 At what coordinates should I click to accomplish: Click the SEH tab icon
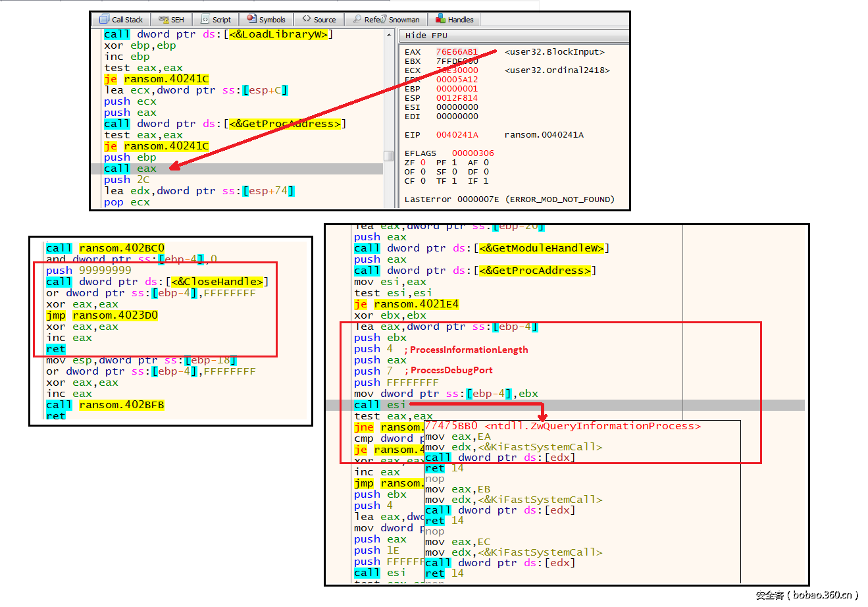[164, 20]
